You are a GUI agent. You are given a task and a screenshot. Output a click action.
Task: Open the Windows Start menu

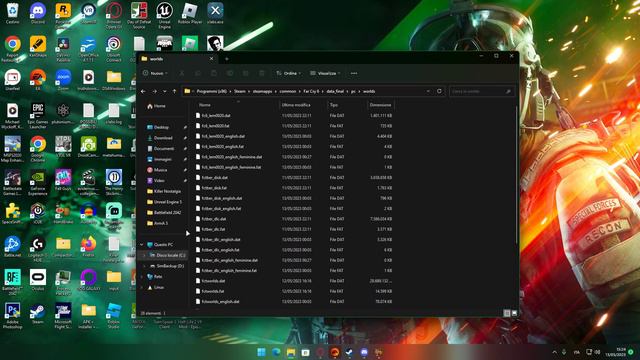click(x=261, y=352)
